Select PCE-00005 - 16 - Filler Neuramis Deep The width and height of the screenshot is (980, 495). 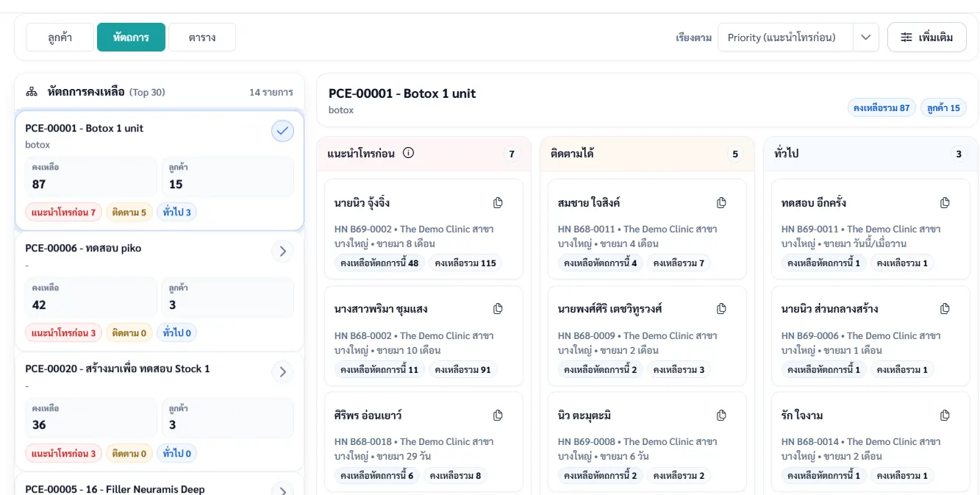[x=115, y=489]
